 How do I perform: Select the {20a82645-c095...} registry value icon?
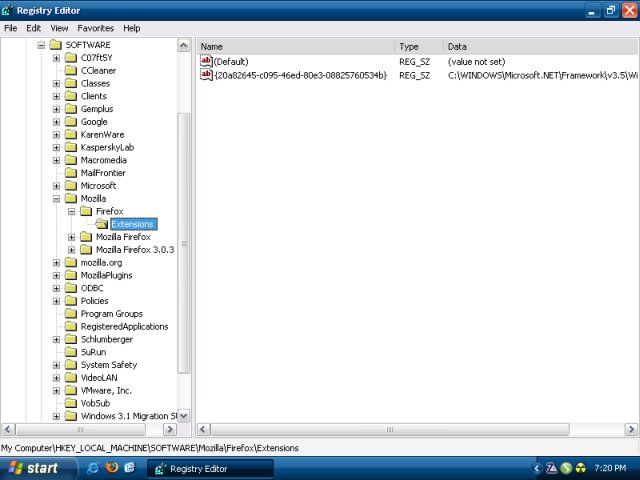tap(206, 75)
